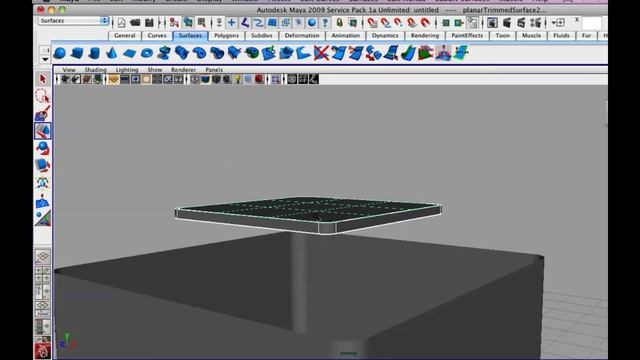This screenshot has height=360, width=640.
Task: Open the PaintEffects shelf tab
Action: pos(467,36)
